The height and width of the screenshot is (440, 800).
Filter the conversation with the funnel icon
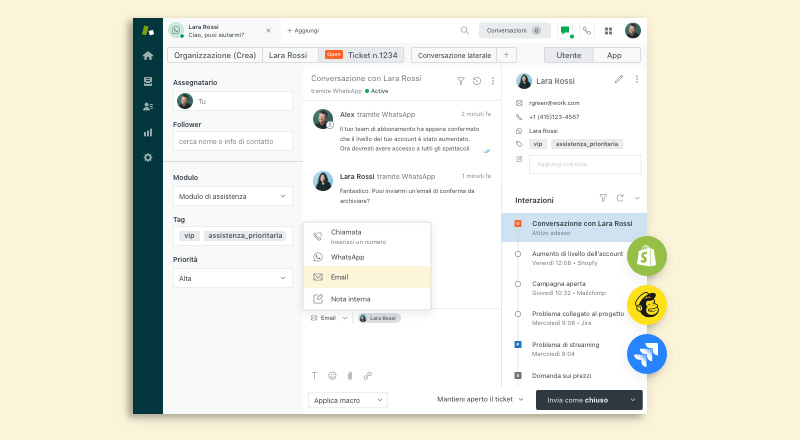click(461, 81)
